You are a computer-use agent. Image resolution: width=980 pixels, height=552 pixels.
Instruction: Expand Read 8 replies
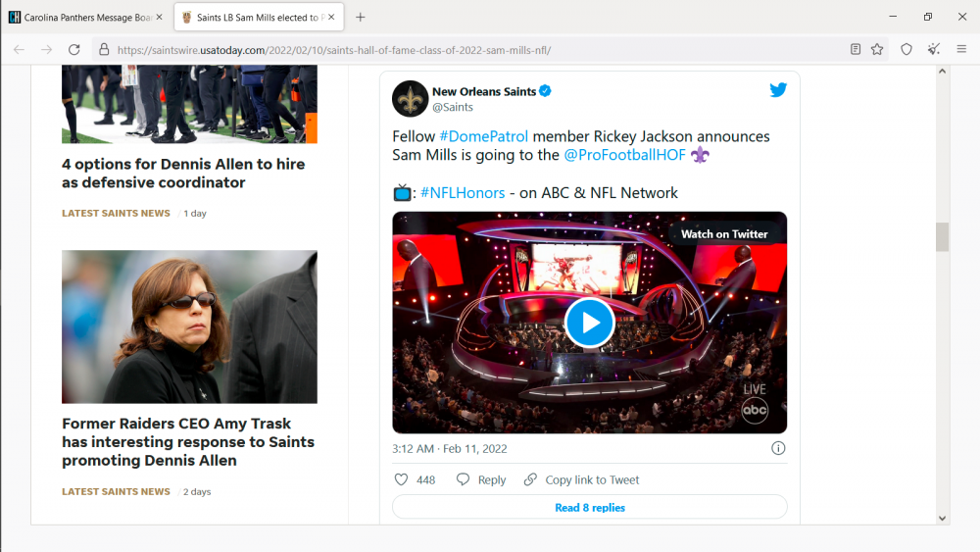pyautogui.click(x=589, y=507)
